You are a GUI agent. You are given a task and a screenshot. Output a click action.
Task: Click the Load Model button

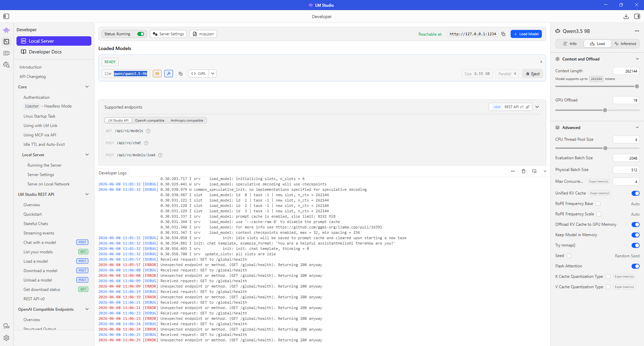(x=526, y=34)
